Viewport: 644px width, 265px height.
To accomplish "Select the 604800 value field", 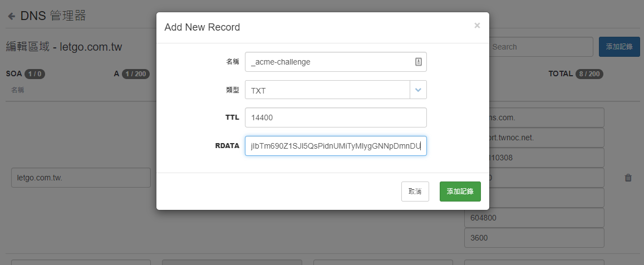I will pos(534,218).
